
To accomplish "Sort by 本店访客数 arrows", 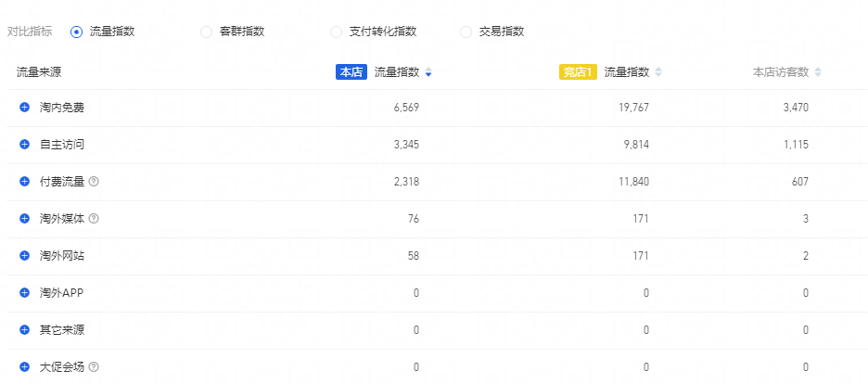I will tap(818, 72).
